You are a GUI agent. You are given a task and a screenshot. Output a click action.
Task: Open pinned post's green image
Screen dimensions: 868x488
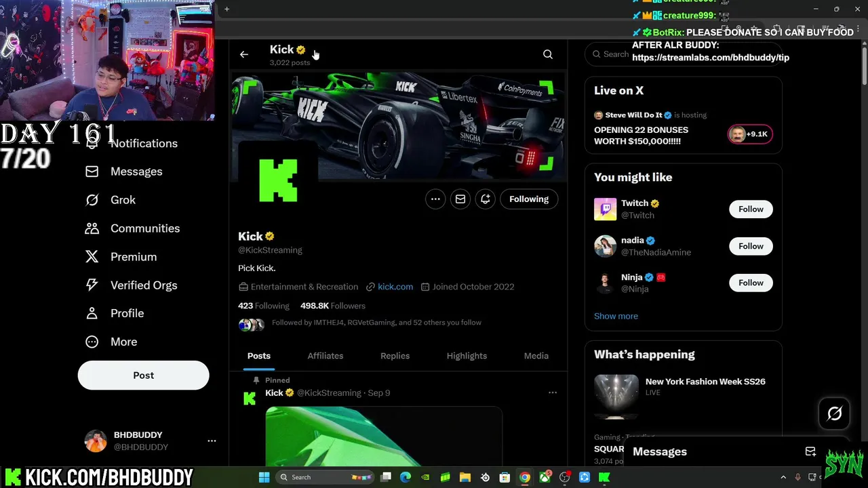tap(384, 436)
